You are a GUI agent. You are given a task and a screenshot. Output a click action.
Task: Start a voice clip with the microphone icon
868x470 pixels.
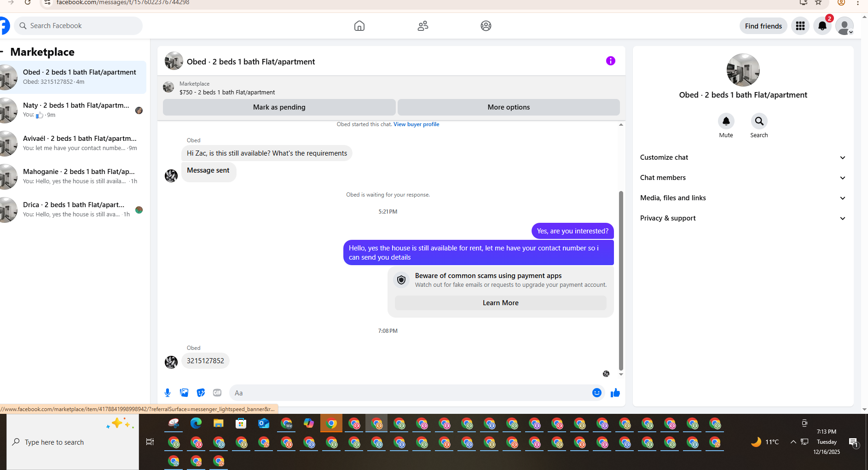tap(168, 393)
